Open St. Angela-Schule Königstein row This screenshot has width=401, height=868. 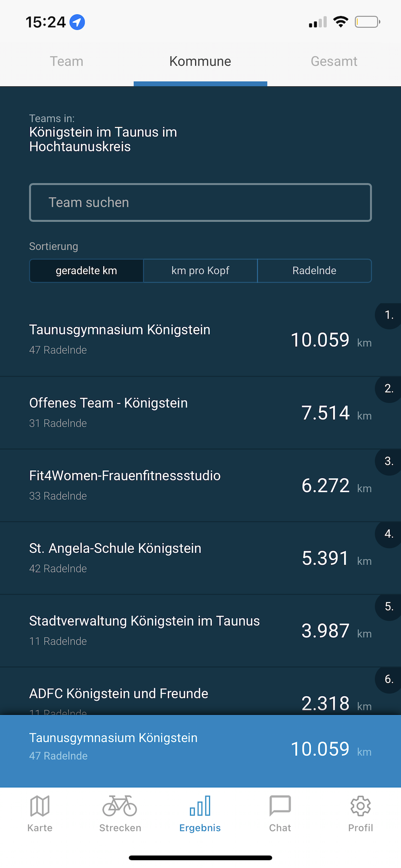200,558
